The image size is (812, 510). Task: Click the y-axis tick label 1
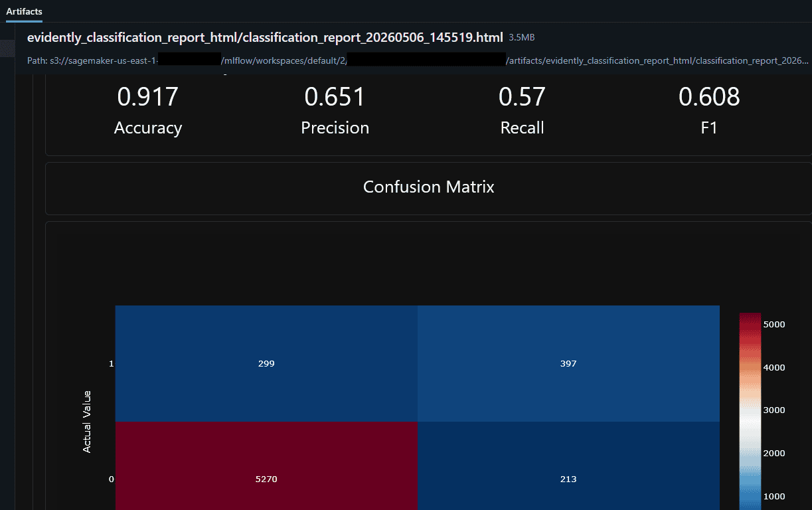pos(111,363)
